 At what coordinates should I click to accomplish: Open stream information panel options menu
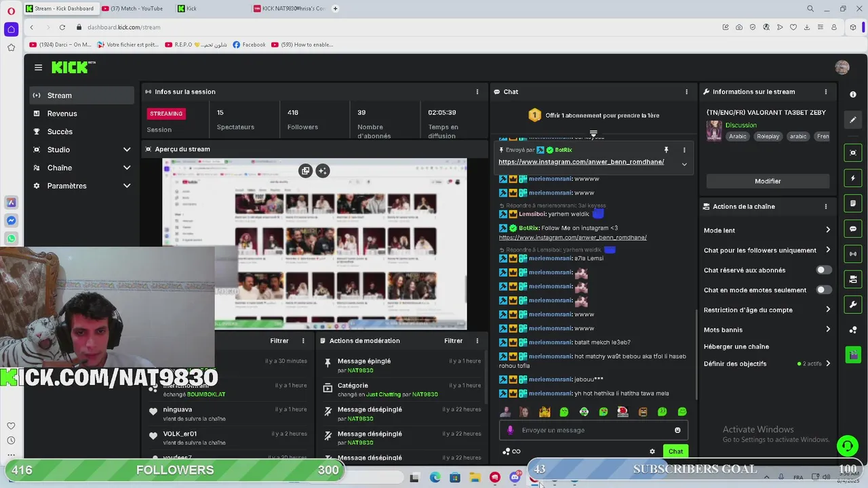[825, 91]
